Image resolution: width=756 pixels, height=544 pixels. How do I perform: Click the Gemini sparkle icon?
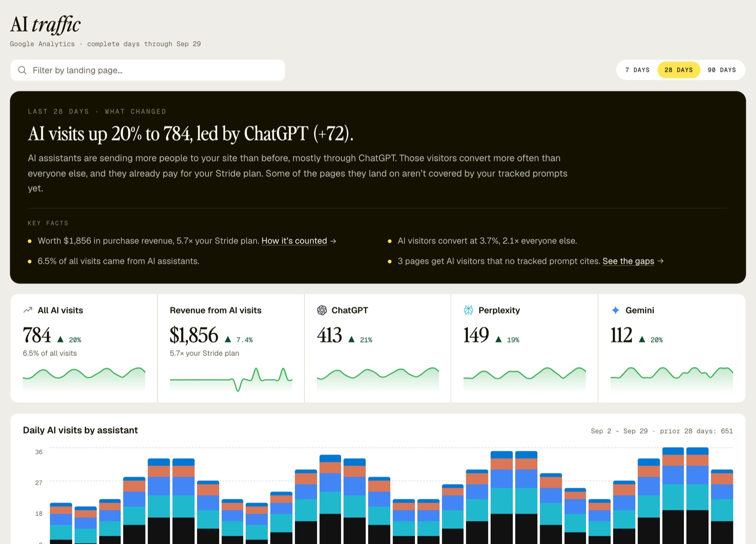(615, 310)
